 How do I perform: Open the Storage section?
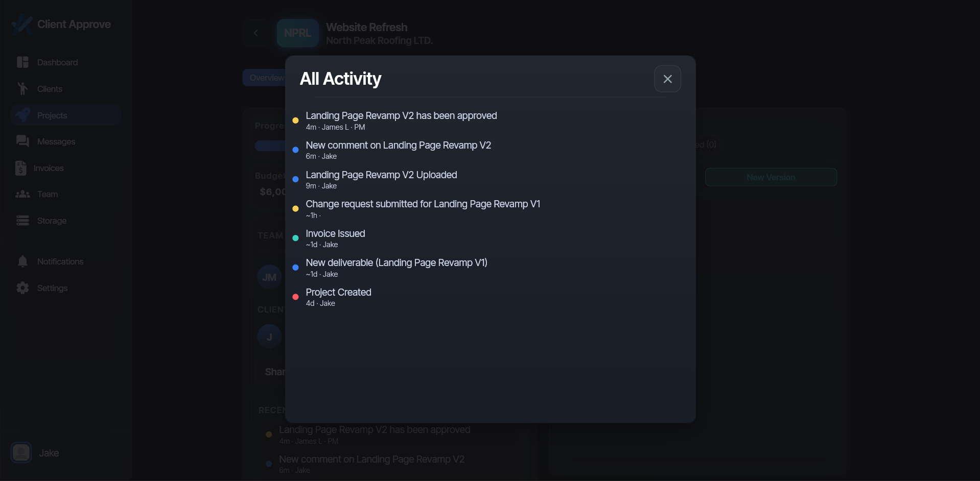[52, 221]
